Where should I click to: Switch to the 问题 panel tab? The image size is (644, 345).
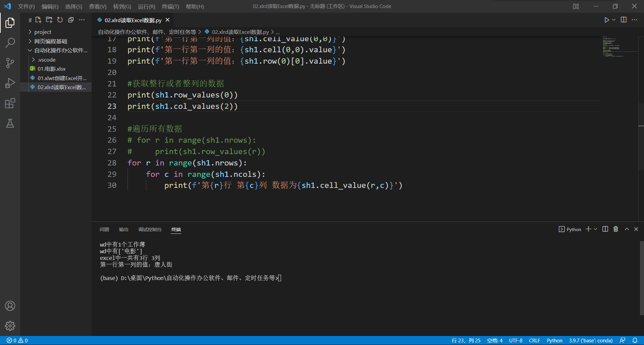coord(104,229)
